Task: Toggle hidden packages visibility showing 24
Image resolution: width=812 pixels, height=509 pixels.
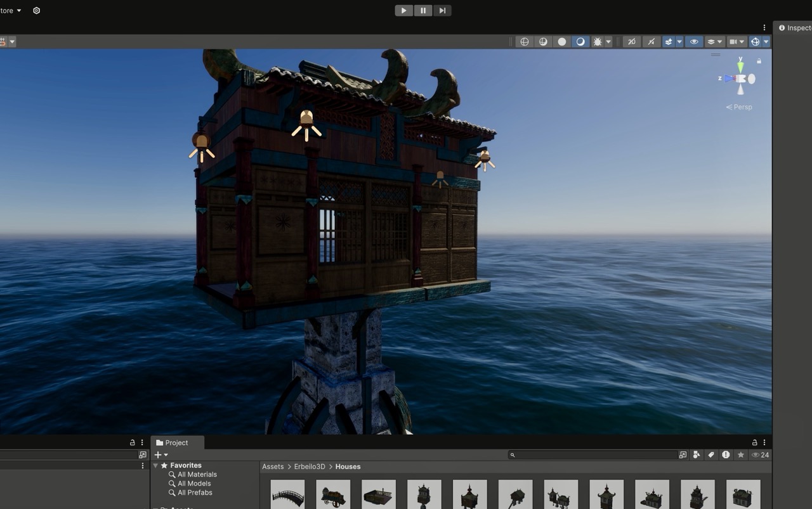Action: (x=760, y=454)
